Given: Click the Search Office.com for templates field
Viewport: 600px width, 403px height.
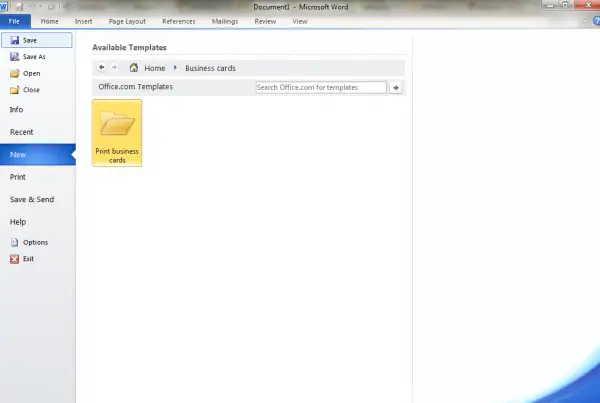Looking at the screenshot, I should [321, 87].
